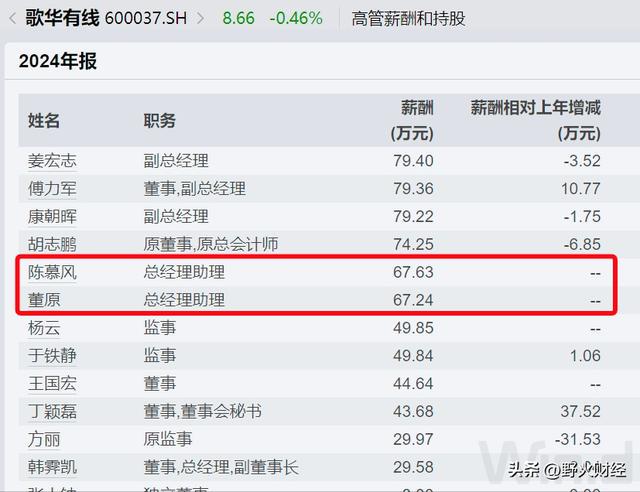This screenshot has width=640, height=492.
Task: Click salary value 67.24
Action: 413,300
